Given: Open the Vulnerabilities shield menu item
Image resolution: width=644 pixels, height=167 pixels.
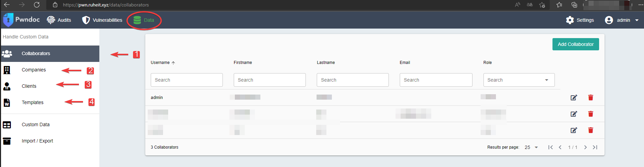Looking at the screenshot, I should click(x=86, y=20).
